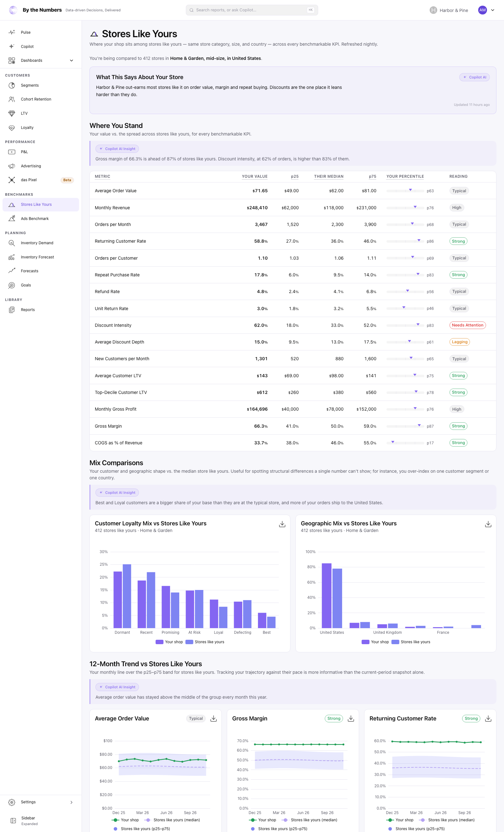Click the By the Numbers logo
Image resolution: width=504 pixels, height=832 pixels.
13,10
